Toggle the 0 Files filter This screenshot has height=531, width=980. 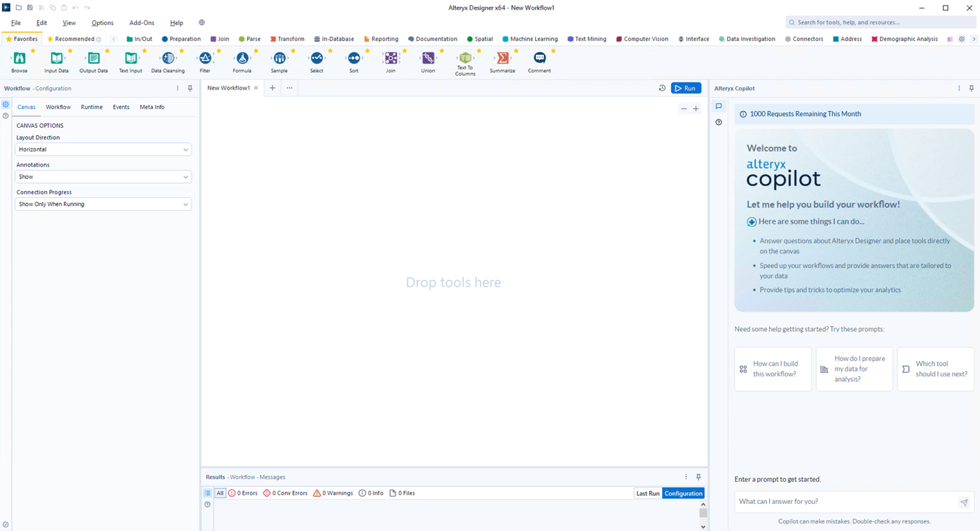pyautogui.click(x=402, y=493)
